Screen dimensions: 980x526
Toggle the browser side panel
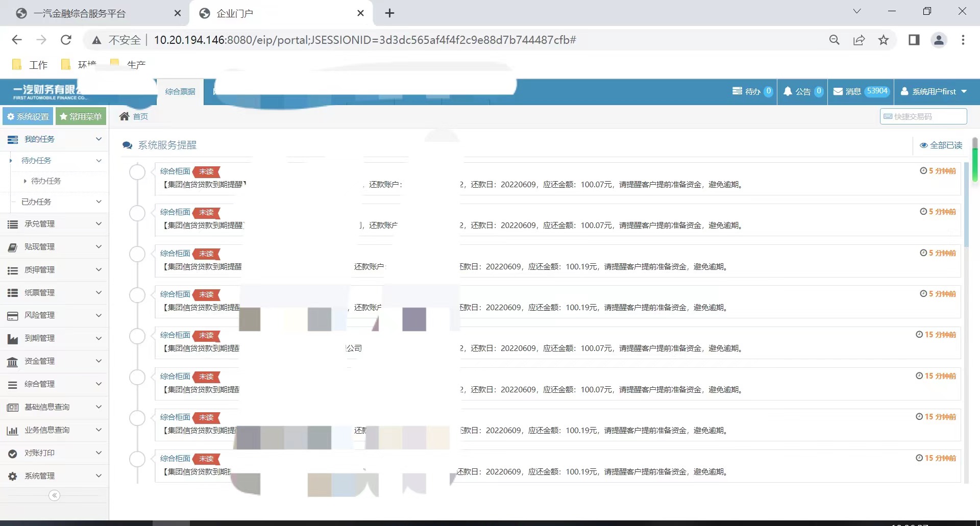pos(914,40)
